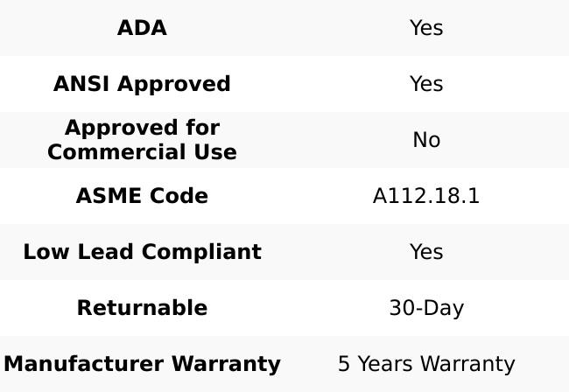This screenshot has height=392, width=569.
Task: Click the ADA specification label
Action: [142, 28]
